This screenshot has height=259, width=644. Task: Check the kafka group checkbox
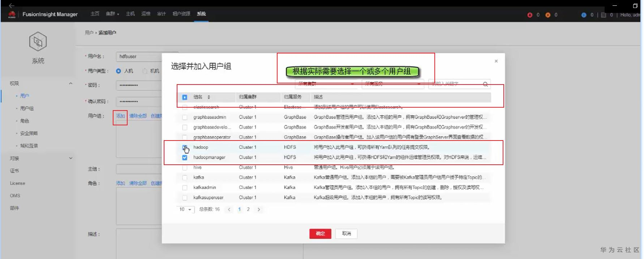[x=185, y=178]
